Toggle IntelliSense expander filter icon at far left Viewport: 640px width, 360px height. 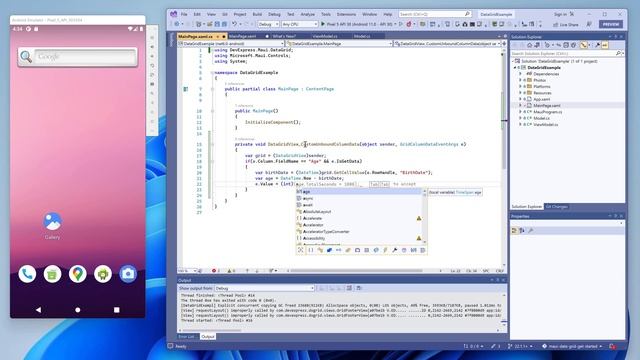301,250
